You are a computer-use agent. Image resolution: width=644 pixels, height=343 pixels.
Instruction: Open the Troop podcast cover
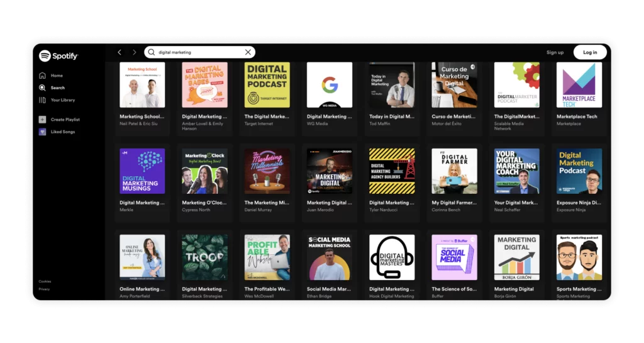[204, 257]
